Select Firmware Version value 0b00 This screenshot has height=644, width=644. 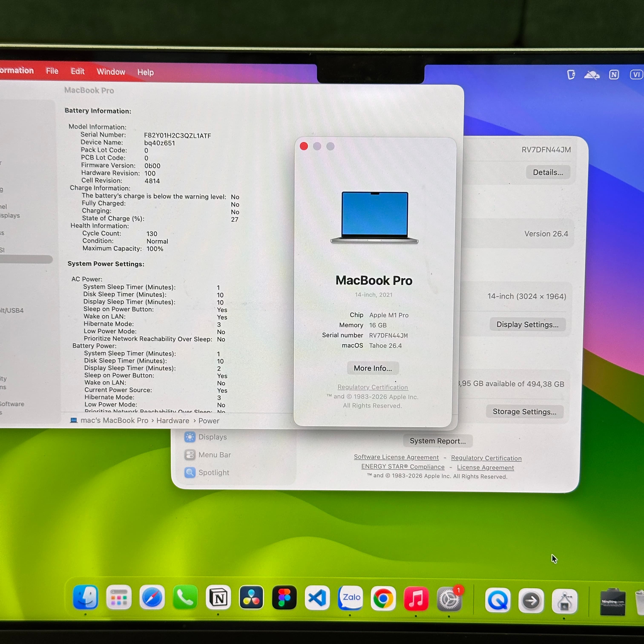(152, 166)
